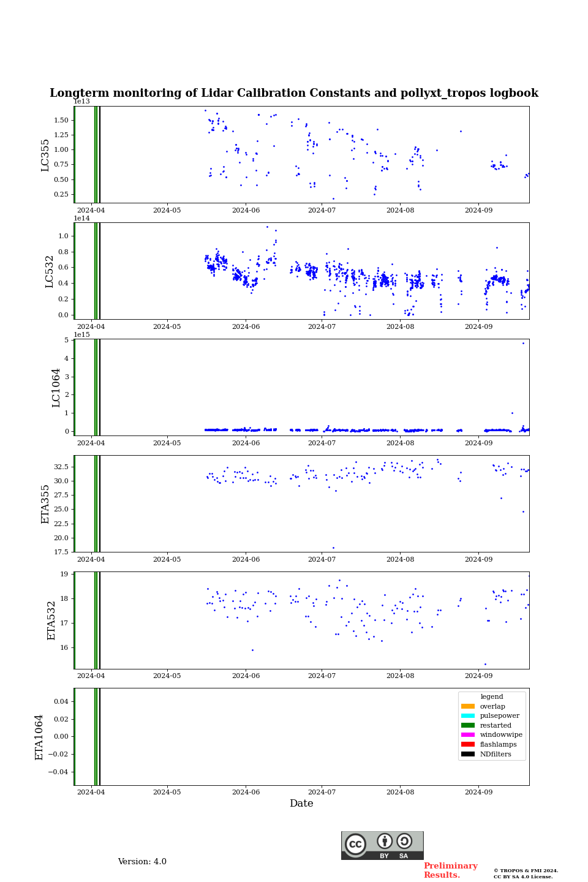
Task: Click the 2024-09 tick label under bottom ETA1064 plot
Action: (x=478, y=792)
